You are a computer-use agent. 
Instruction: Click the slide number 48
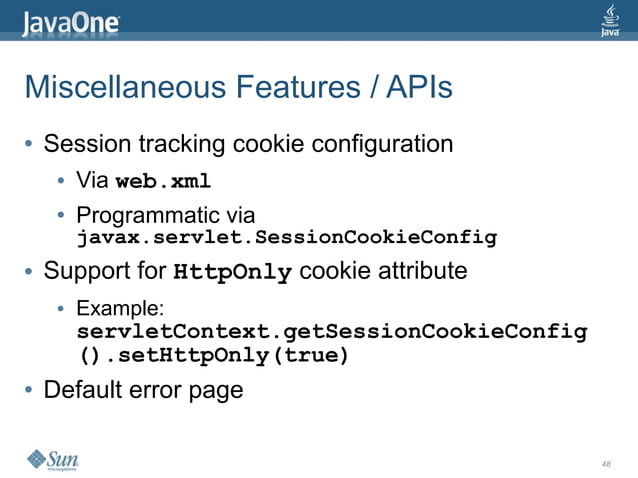[x=606, y=464]
